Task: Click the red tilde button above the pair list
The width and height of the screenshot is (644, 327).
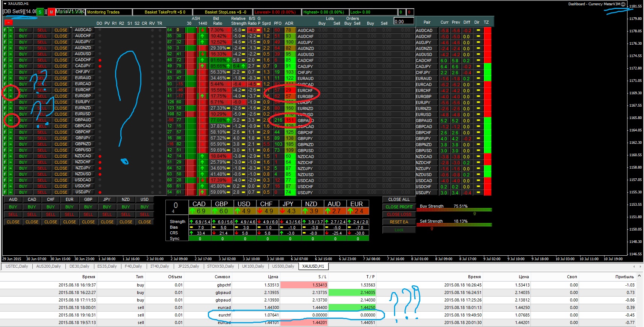Action: [x=8, y=23]
